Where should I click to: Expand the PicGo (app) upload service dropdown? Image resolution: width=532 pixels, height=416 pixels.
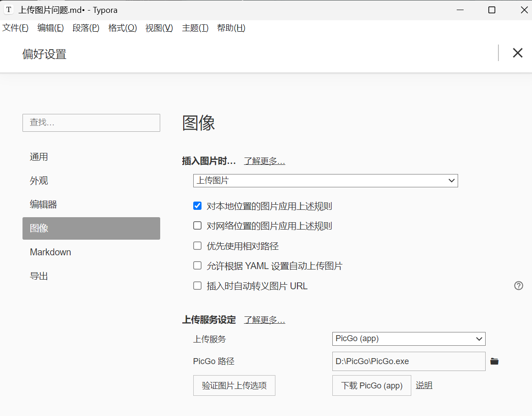click(409, 339)
